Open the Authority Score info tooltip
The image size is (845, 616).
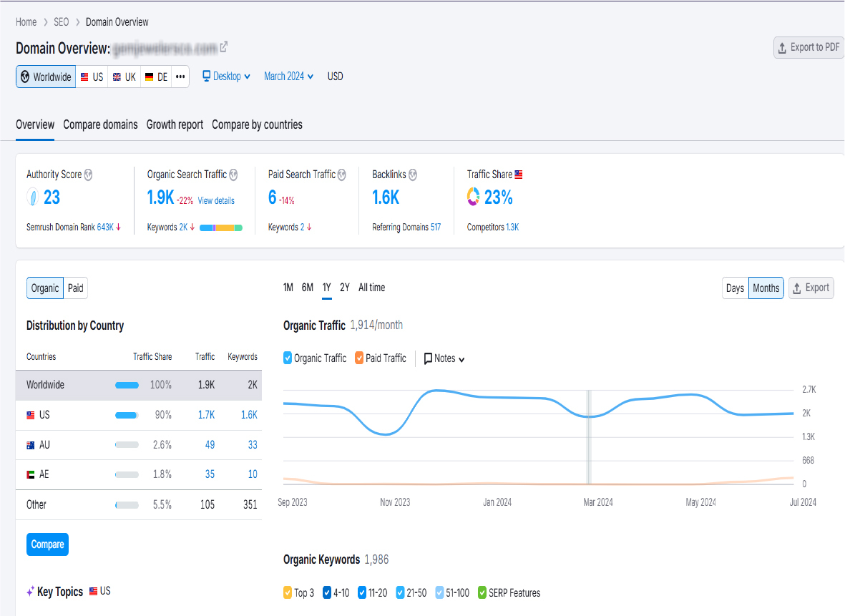pos(89,174)
